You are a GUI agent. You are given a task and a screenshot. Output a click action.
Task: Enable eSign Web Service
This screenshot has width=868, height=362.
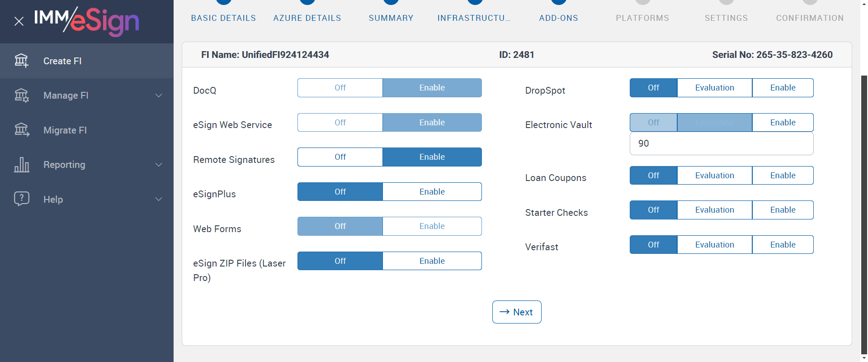click(432, 123)
